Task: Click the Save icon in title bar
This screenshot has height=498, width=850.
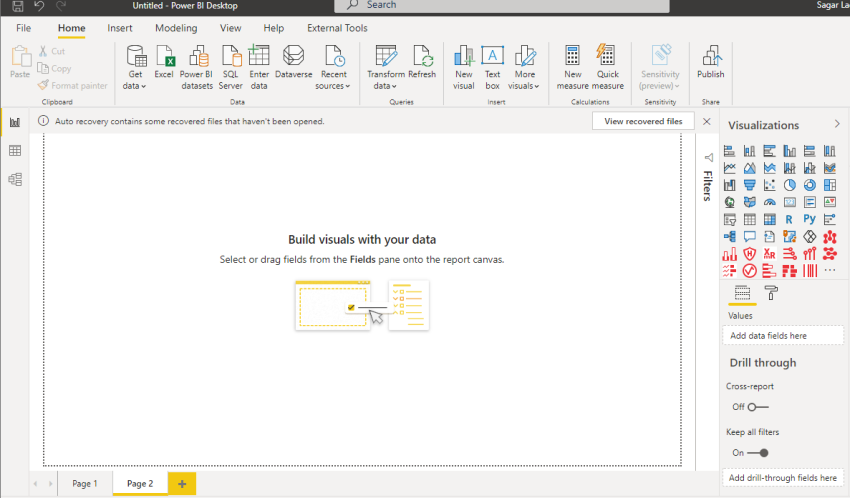Action: (x=18, y=6)
